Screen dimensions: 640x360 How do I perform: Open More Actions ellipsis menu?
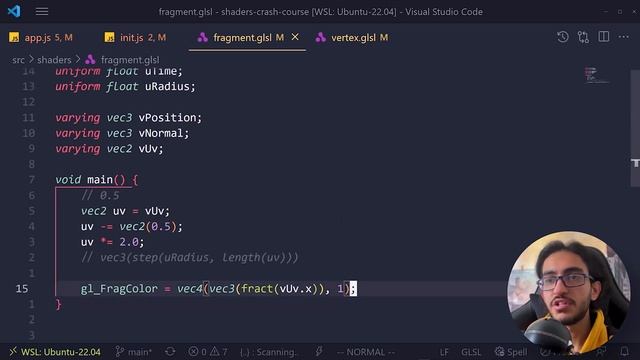624,37
